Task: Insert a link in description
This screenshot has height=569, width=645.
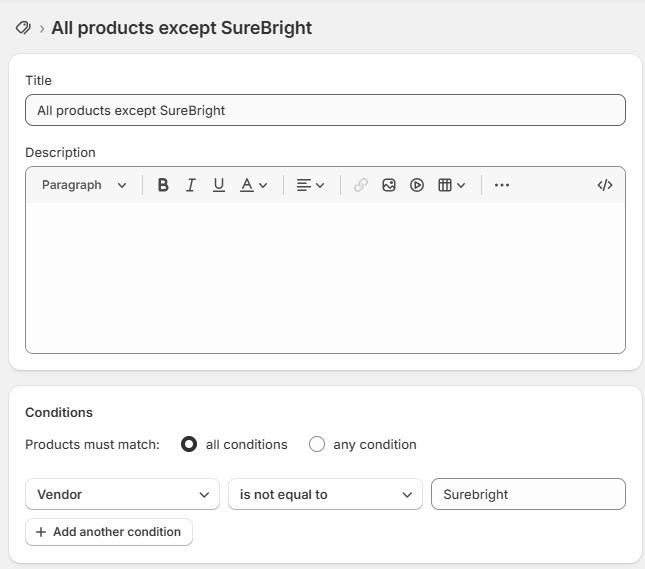Action: (360, 185)
